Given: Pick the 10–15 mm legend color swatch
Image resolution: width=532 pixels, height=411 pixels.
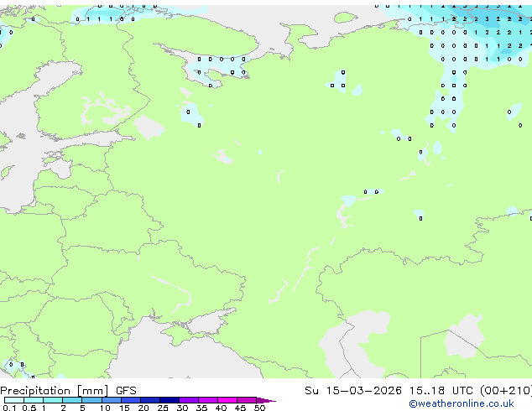Looking at the screenshot, I should [x=112, y=400].
